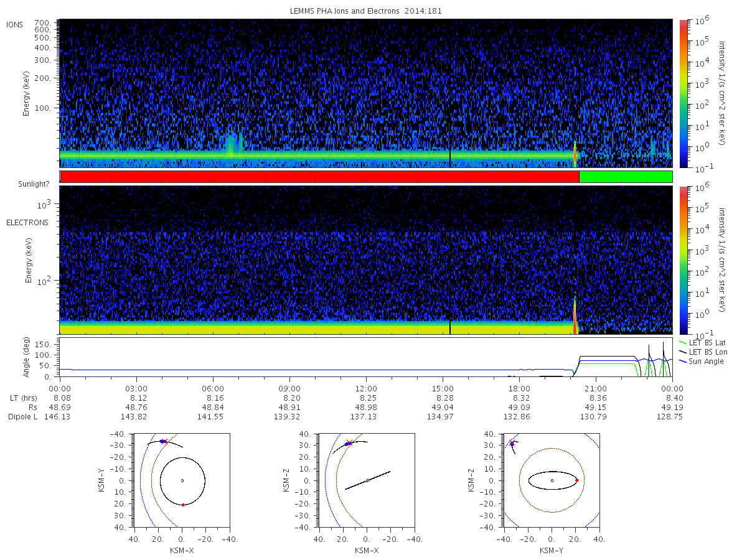747x560 pixels.
Task: Click the electrons intensity color bar
Action: tap(683, 259)
